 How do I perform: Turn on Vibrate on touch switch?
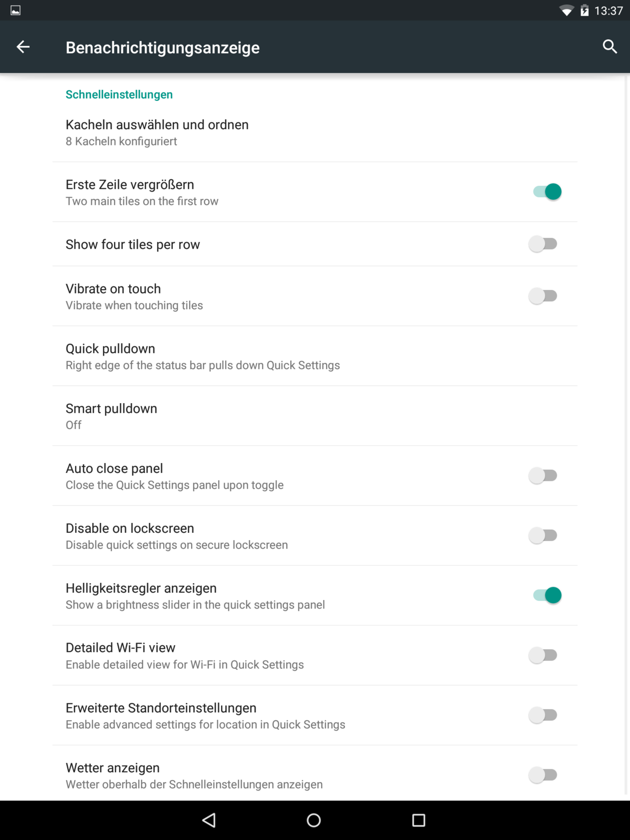coord(543,296)
